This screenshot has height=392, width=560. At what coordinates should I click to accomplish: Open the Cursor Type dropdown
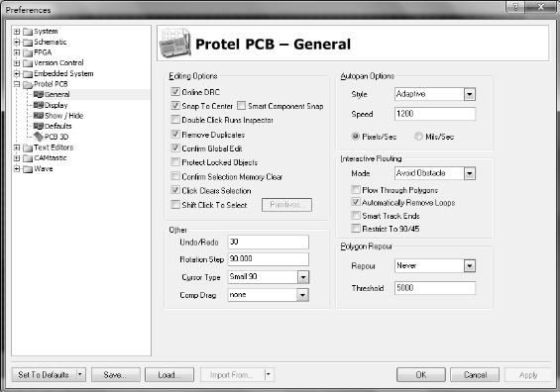pyautogui.click(x=303, y=277)
